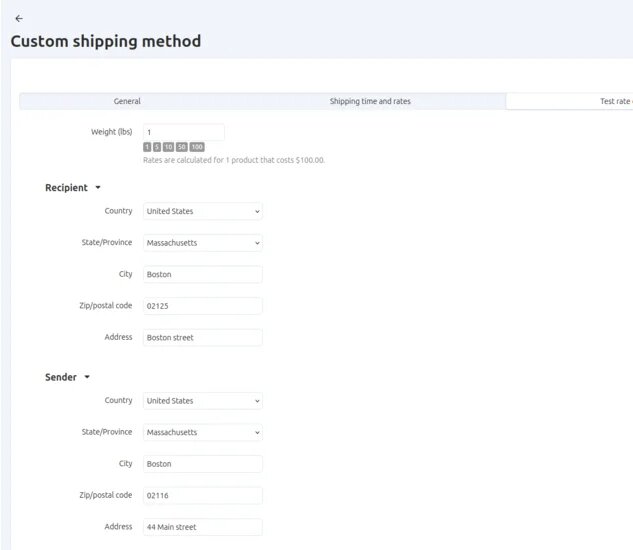Open the Recipient Country dropdown
The image size is (633, 550).
pos(203,211)
